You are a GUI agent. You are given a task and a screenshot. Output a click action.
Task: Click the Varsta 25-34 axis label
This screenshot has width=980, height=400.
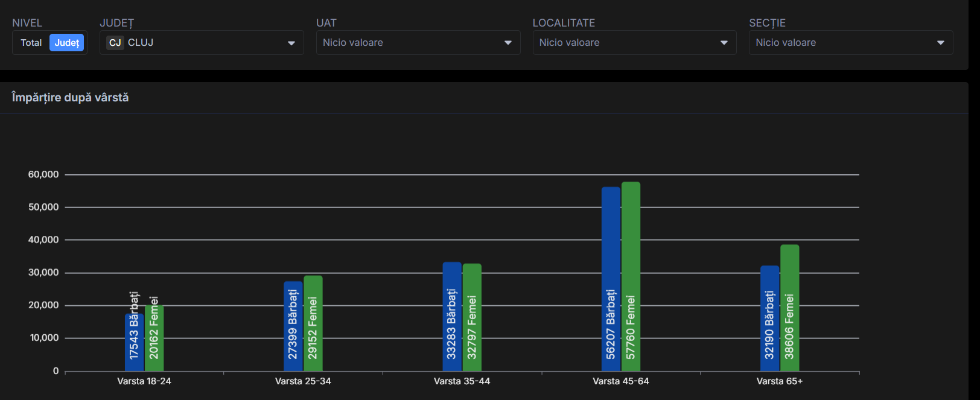pos(303,381)
